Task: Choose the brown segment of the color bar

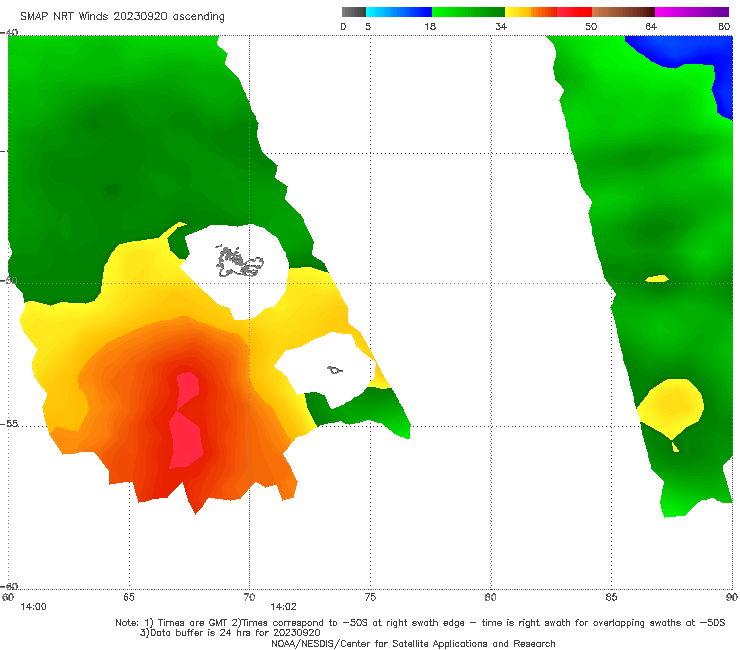Action: [x=623, y=12]
